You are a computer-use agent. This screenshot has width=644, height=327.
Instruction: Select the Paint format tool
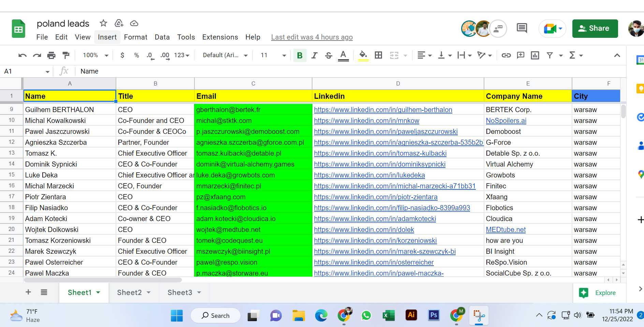(66, 55)
